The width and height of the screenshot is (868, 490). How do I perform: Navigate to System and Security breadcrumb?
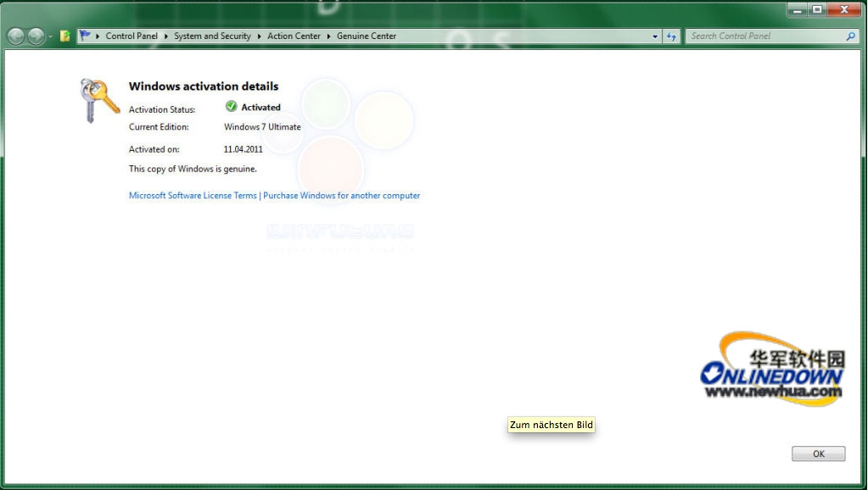[x=213, y=36]
